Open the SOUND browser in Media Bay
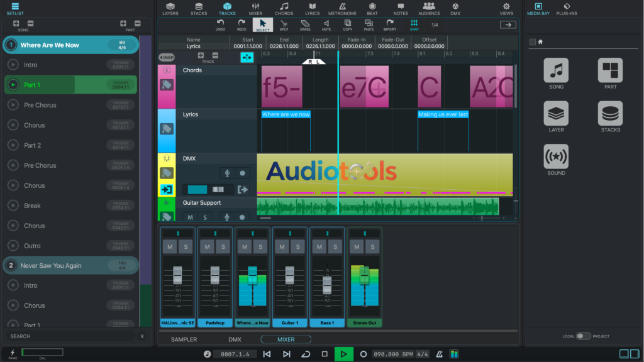Screen dimensions: 644x362 (x=555, y=157)
